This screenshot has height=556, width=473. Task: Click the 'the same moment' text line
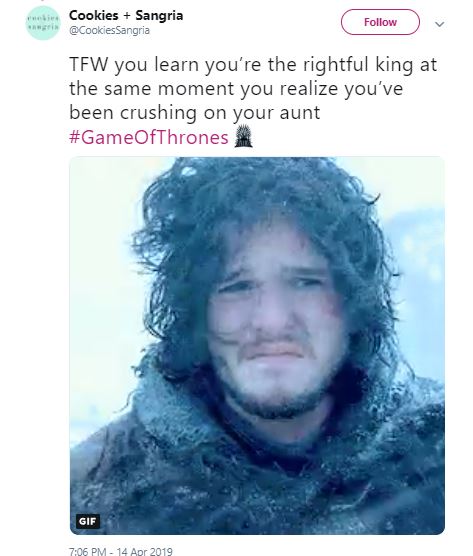[x=236, y=89]
